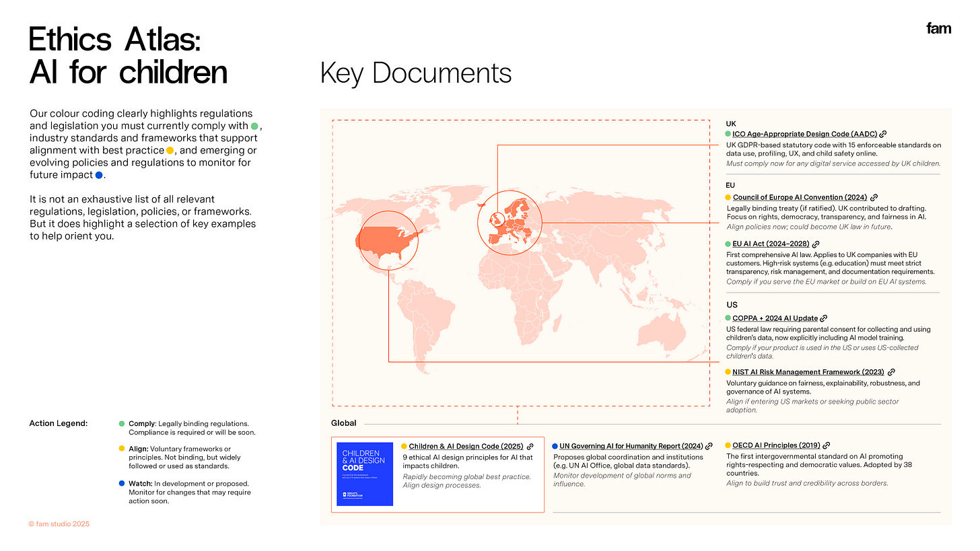Viewport: 980px width, 551px height.
Task: Click 'It is not an exhaustive list' paragraph
Action: click(x=143, y=217)
